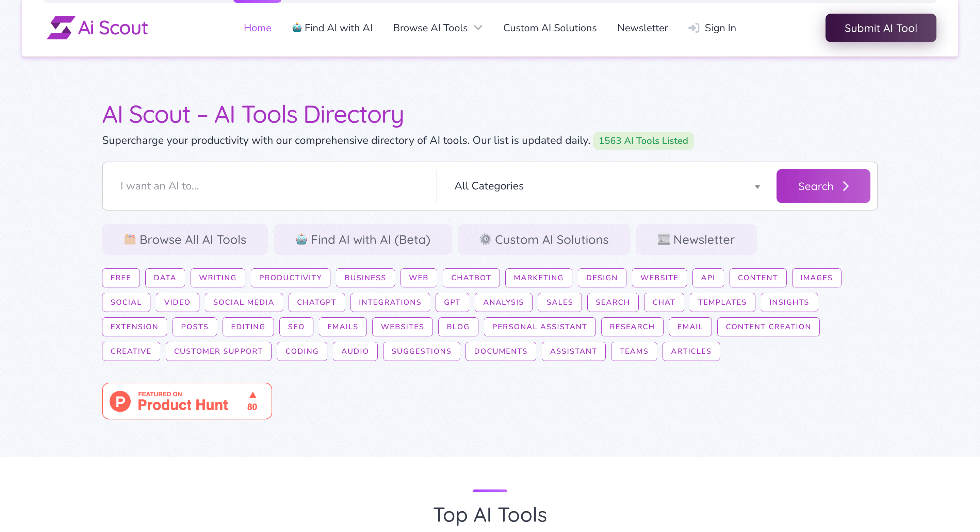The height and width of the screenshot is (532, 980).
Task: Click the newspaper icon on Newsletter button
Action: point(664,239)
